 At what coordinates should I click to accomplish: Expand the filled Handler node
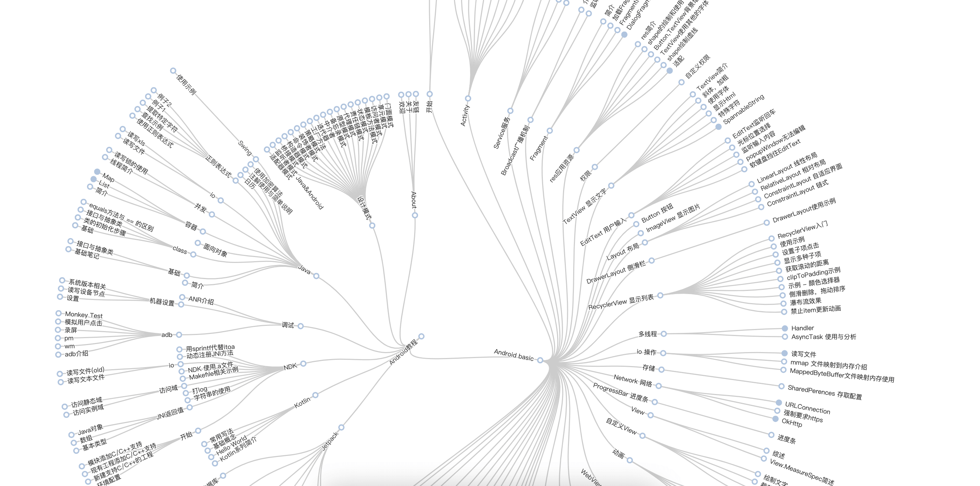click(785, 328)
